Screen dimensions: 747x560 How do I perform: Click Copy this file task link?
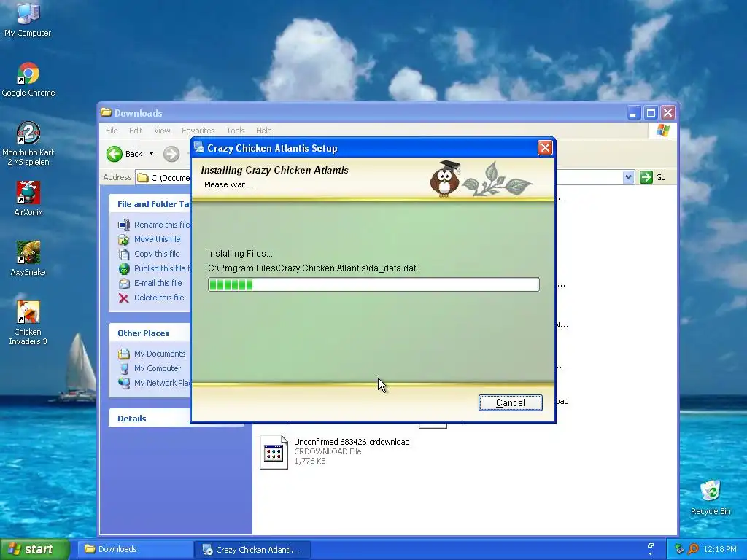pyautogui.click(x=157, y=254)
